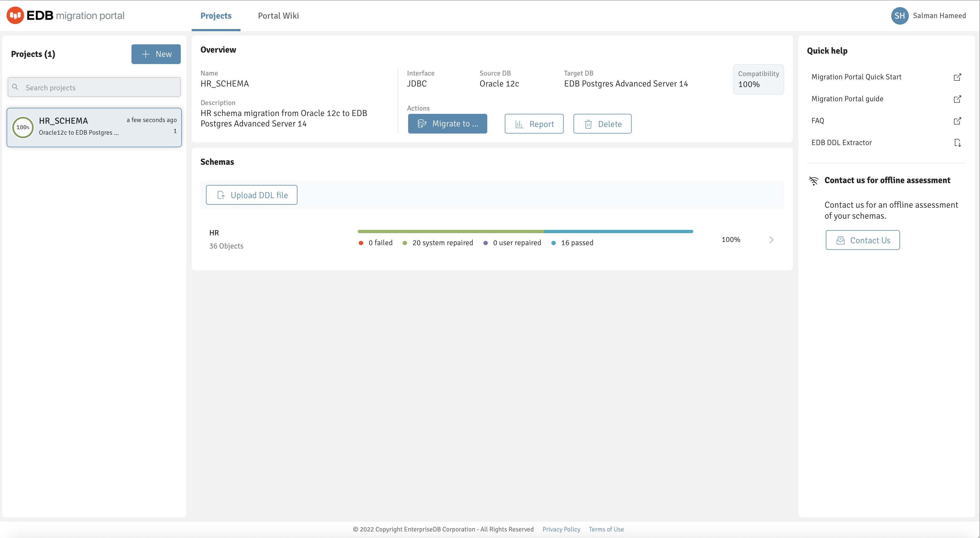This screenshot has height=538, width=980.
Task: Click the Projects (1) heading
Action: (x=33, y=54)
